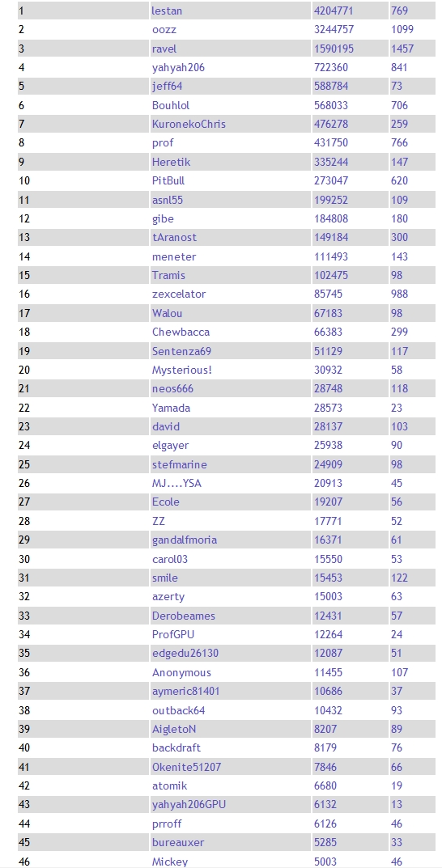Open gandalfmoria's profile link
This screenshot has width=442, height=868.
(185, 540)
